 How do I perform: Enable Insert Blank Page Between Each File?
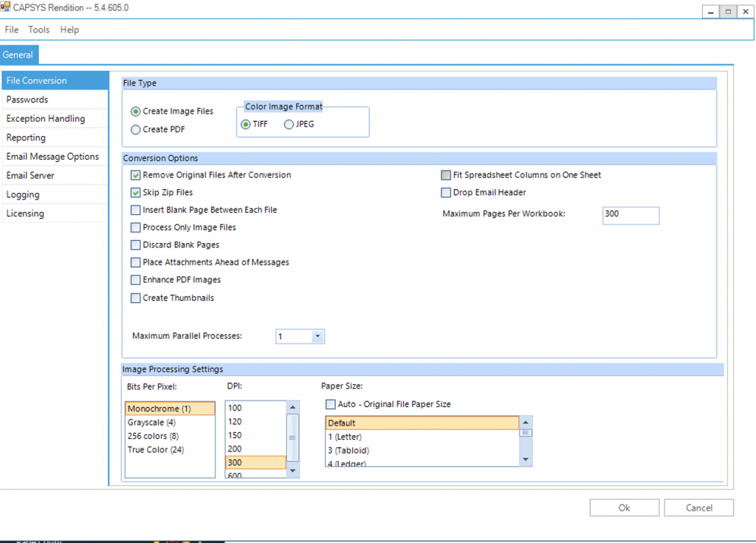pyautogui.click(x=136, y=210)
